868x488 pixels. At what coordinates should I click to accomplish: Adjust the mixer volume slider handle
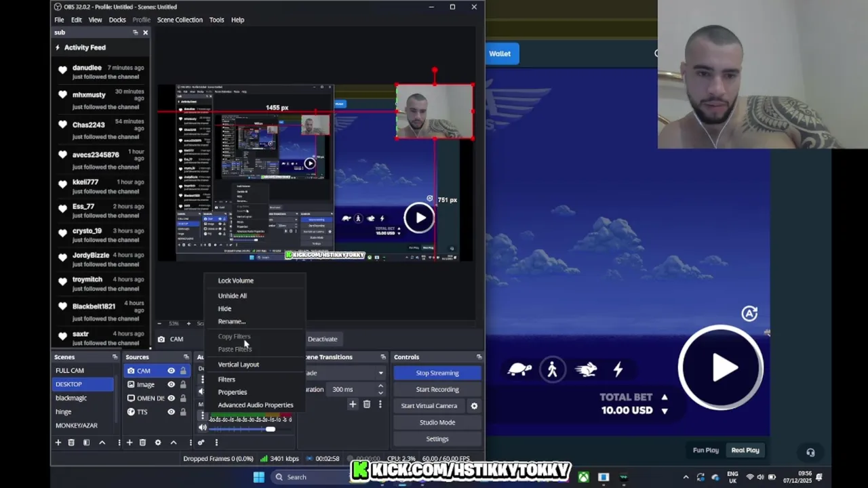point(270,428)
